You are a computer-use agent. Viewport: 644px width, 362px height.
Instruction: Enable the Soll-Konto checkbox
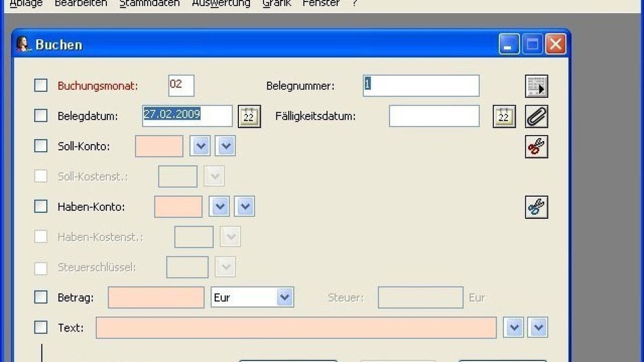40,145
